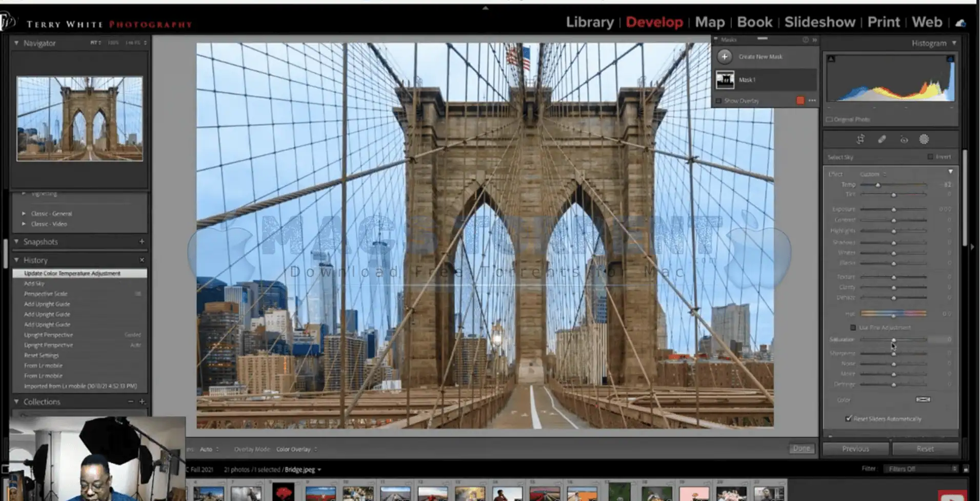Click the plus icon to create new mask
Image resolution: width=980 pixels, height=501 pixels.
point(725,56)
